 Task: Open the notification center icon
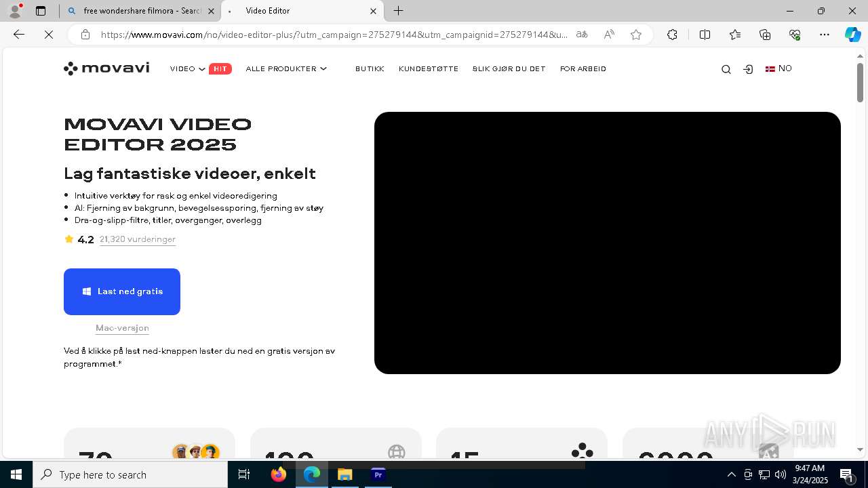(846, 474)
